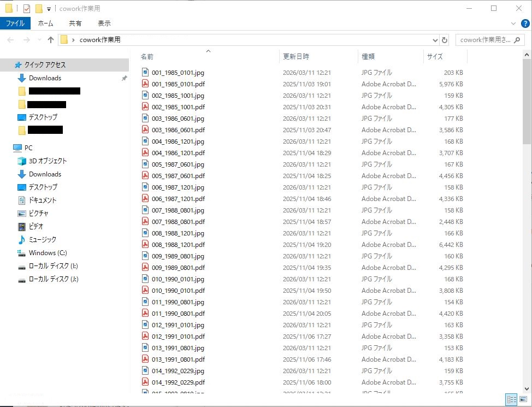Refresh the cowork作業用 folder view

coord(445,40)
